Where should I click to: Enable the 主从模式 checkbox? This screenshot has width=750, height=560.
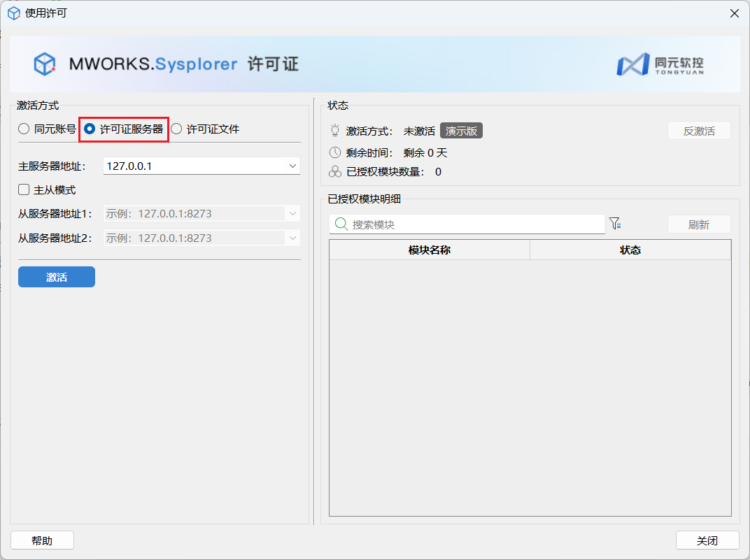click(24, 189)
